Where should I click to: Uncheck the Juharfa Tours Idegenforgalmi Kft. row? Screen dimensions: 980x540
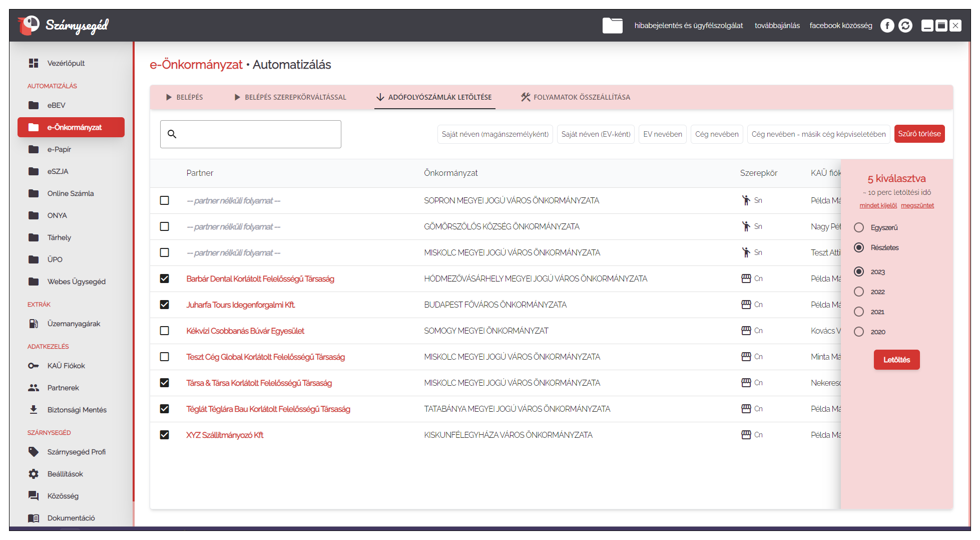164,305
